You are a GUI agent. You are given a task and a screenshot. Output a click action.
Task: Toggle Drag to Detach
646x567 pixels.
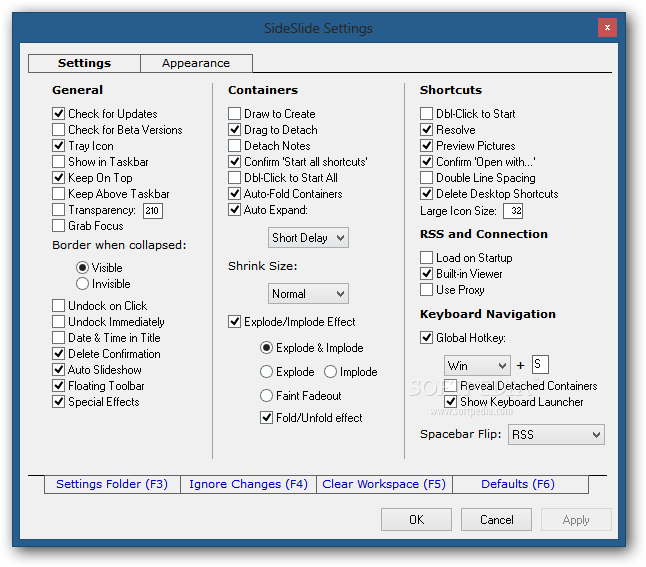pyautogui.click(x=234, y=129)
